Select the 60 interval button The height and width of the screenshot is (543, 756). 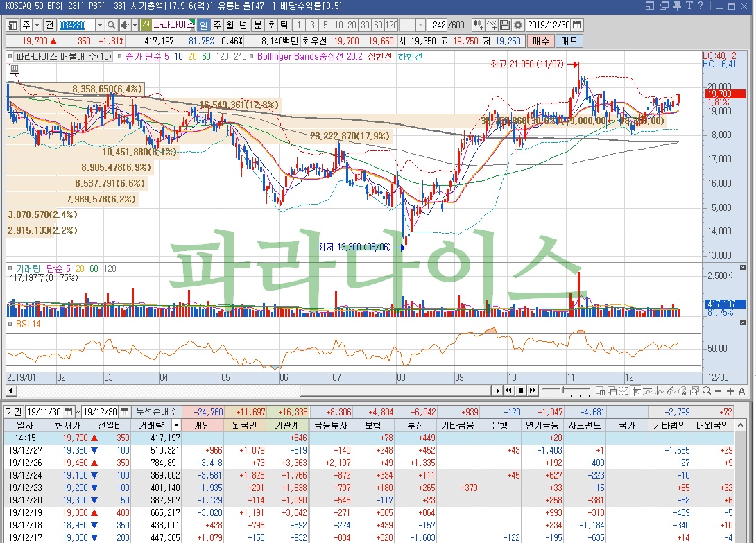pyautogui.click(x=378, y=25)
